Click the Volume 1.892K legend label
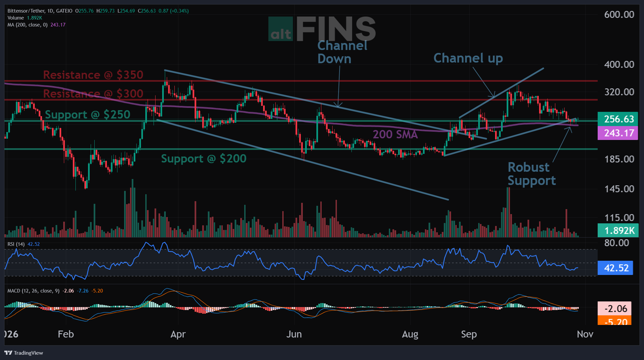Screen dimensions: 644x360 pos(25,18)
